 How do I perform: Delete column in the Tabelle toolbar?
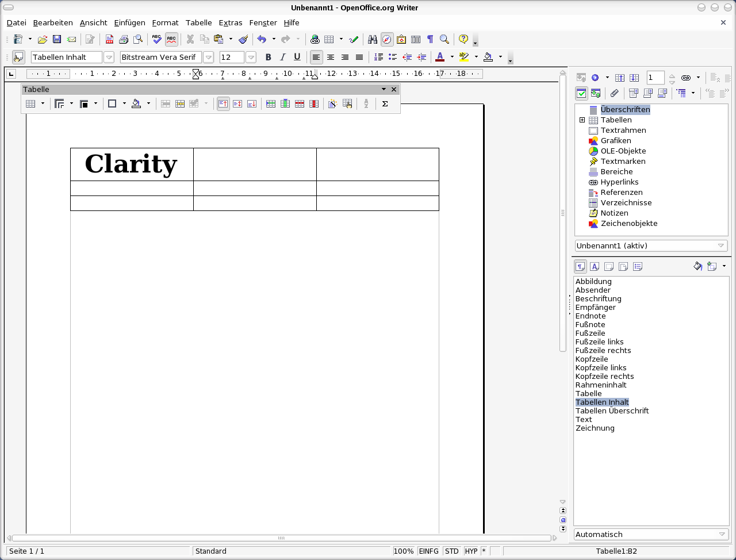point(314,104)
